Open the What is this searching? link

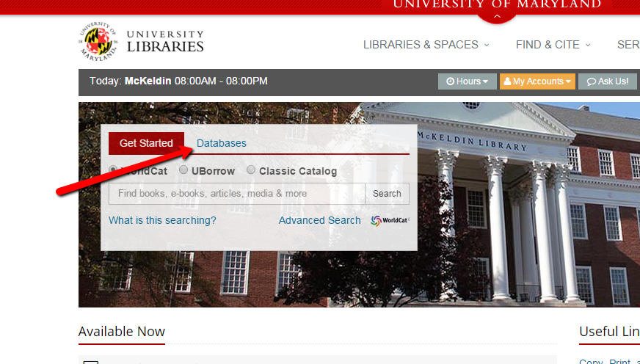[x=162, y=220]
